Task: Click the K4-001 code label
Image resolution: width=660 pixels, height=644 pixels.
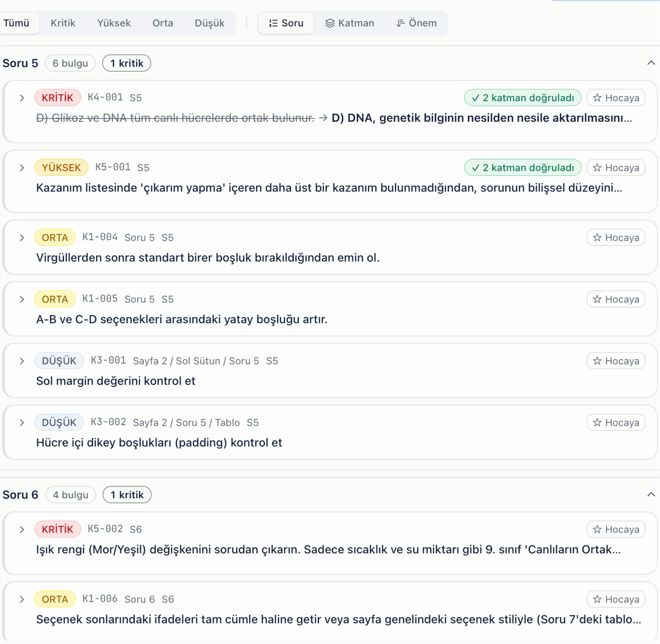Action: [x=105, y=97]
